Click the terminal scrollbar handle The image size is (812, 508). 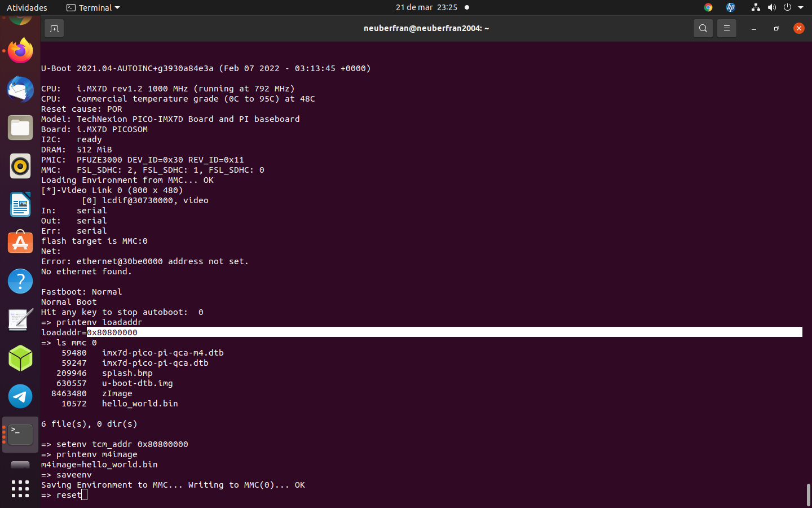[x=808, y=495]
